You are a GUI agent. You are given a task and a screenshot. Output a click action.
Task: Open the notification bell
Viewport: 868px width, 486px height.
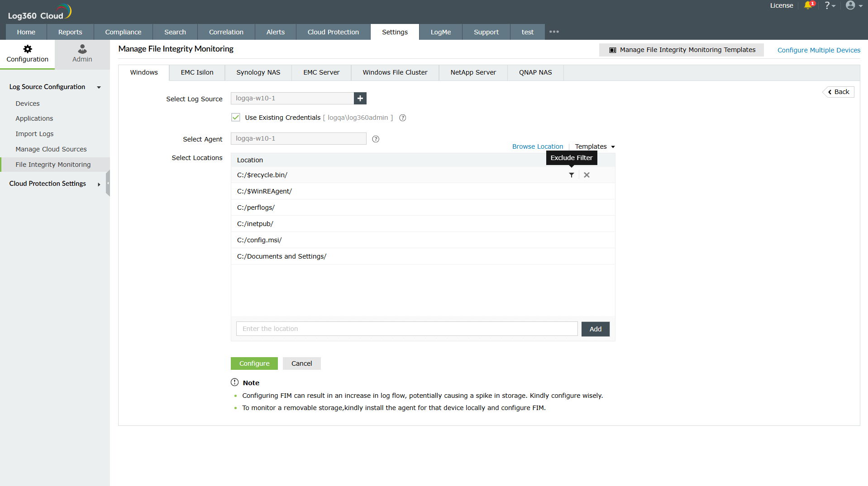click(x=809, y=6)
